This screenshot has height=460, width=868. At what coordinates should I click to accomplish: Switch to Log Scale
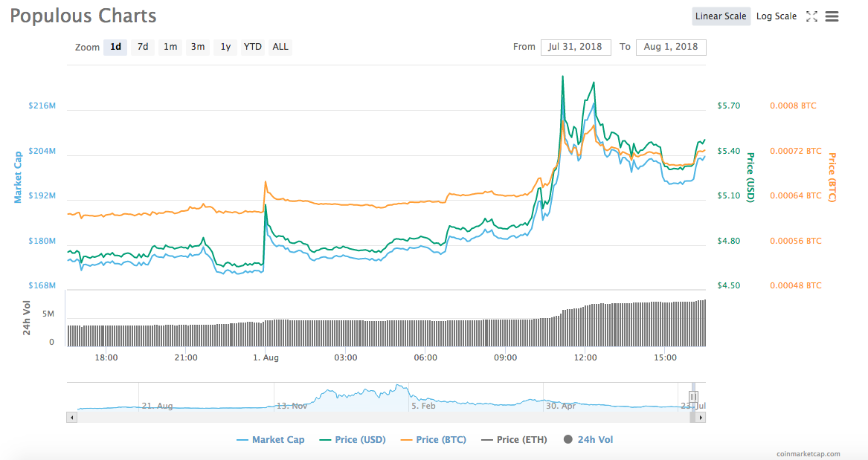(x=776, y=16)
